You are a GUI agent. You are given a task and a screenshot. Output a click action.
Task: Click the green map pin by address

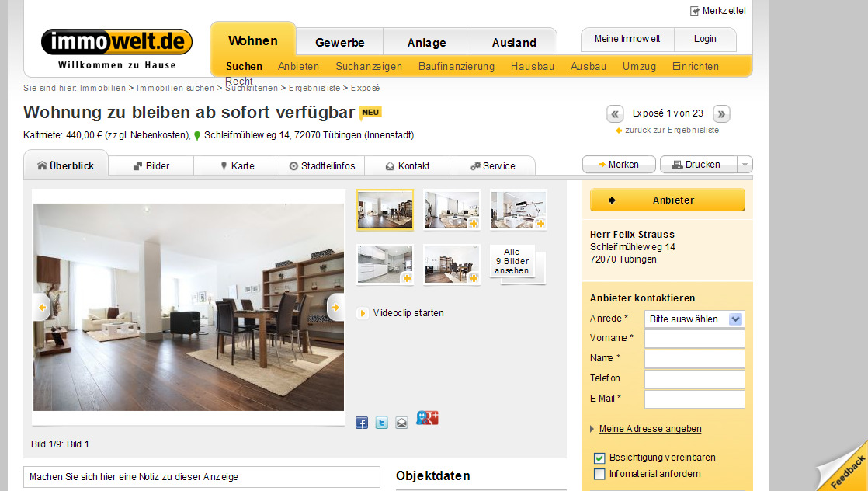197,135
